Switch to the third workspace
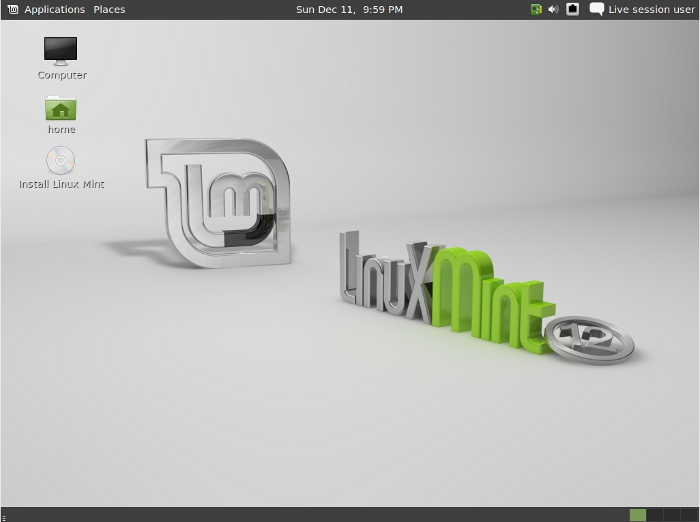 click(x=672, y=515)
